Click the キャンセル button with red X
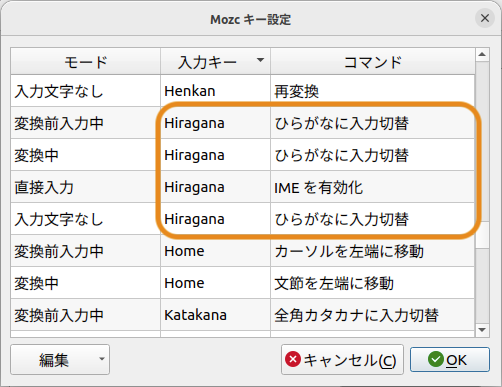 coord(342,360)
